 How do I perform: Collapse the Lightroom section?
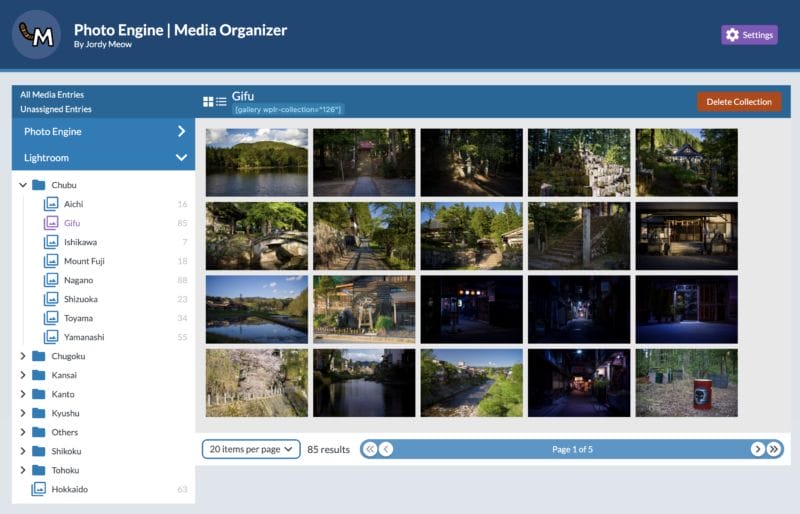pos(181,157)
